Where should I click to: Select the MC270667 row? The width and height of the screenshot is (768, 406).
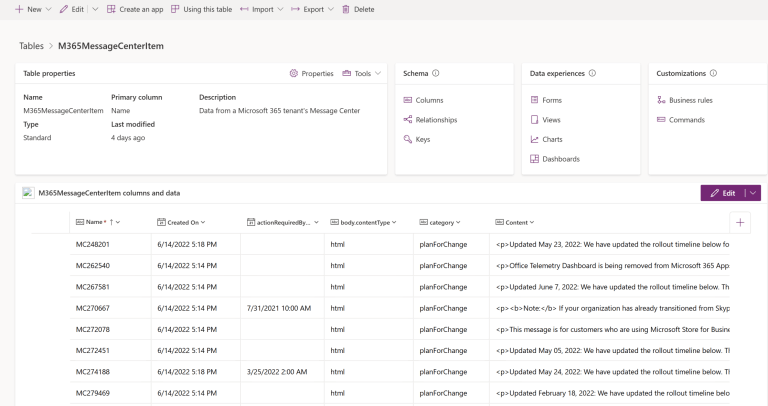tap(93, 308)
